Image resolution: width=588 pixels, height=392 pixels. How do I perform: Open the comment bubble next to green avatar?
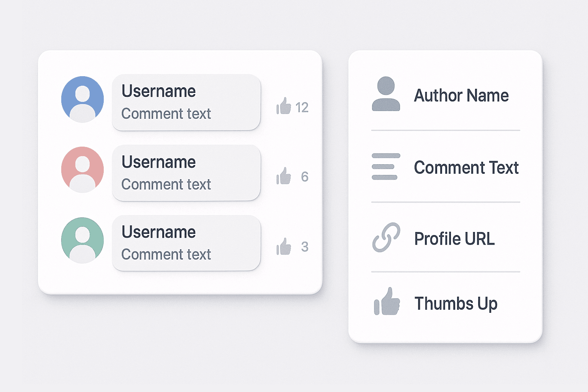pos(186,243)
